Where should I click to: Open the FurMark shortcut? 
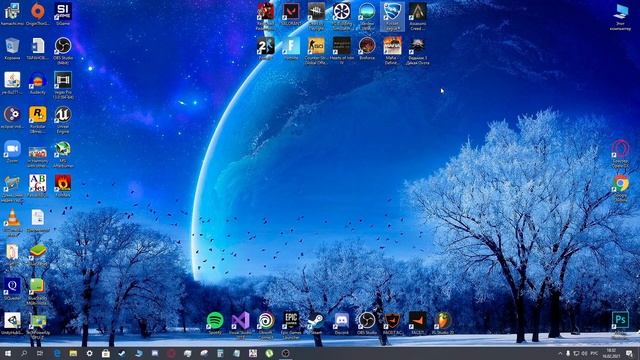point(63,186)
